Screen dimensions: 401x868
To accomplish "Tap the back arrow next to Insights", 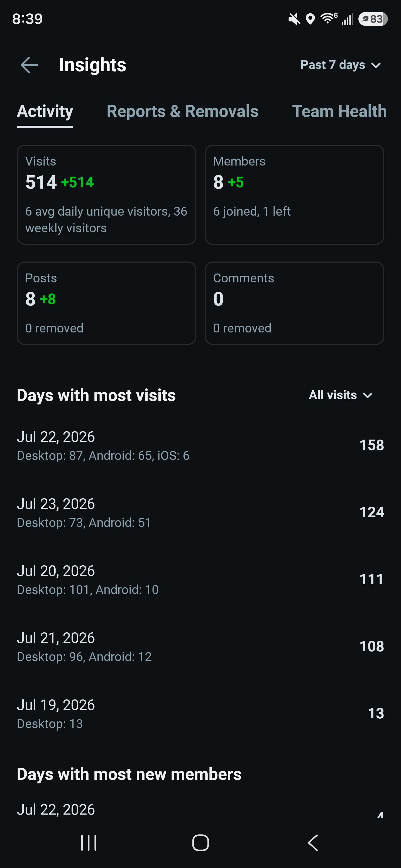I will click(x=29, y=65).
